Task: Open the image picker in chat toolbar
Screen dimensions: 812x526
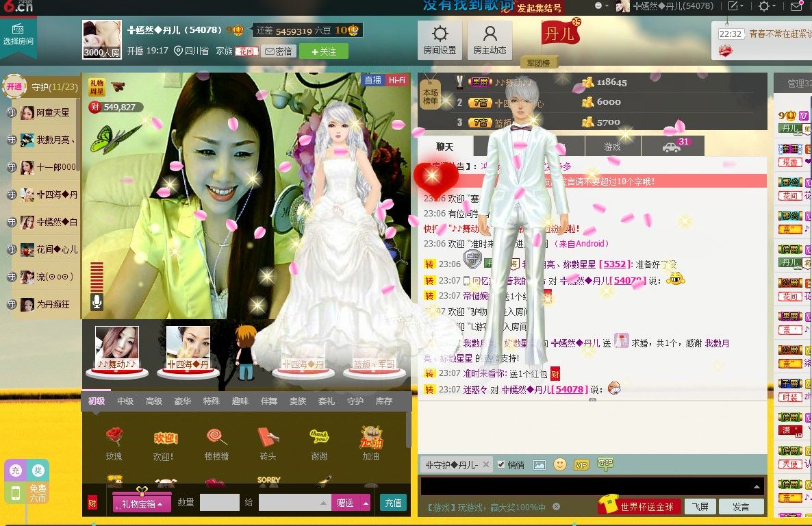Action: 539,465
